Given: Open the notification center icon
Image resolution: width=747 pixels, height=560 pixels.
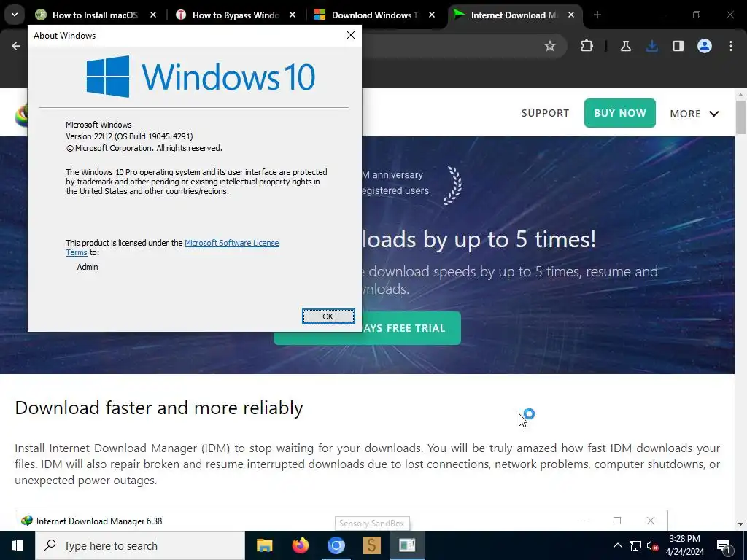Looking at the screenshot, I should coord(724,545).
